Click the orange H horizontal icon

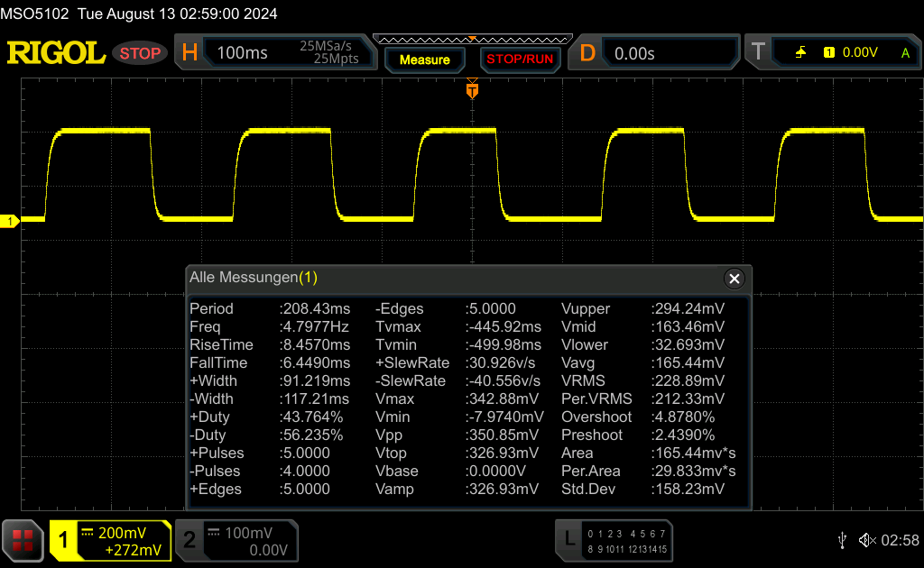pos(189,53)
